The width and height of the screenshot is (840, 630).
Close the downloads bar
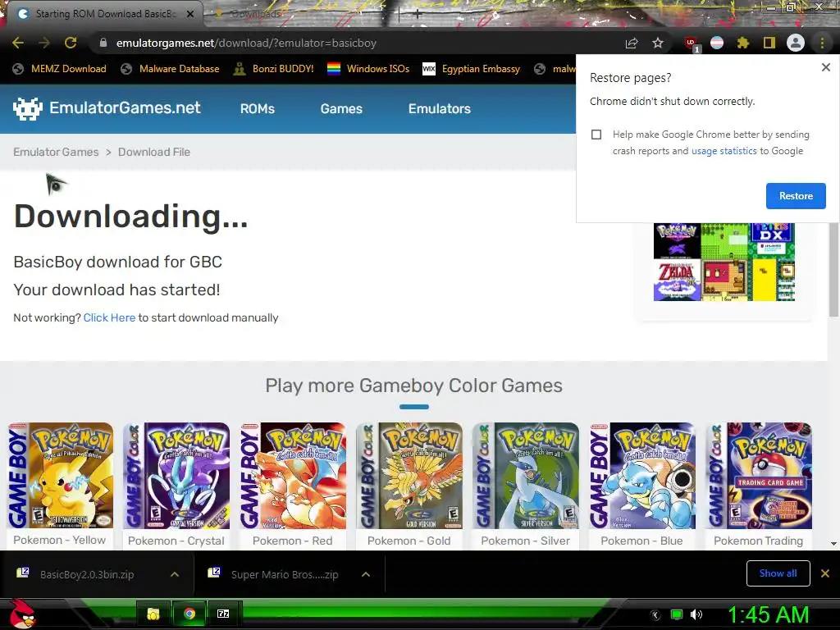(x=825, y=573)
